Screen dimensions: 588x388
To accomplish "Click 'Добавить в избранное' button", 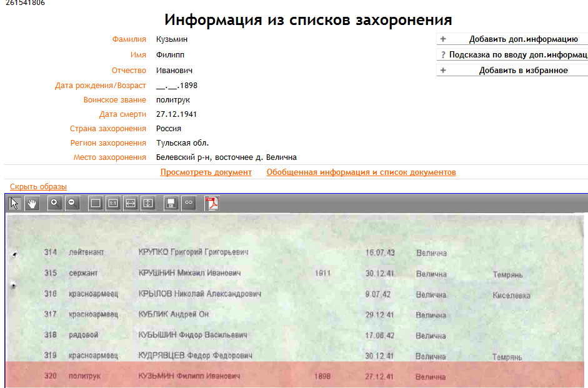I will (x=512, y=71).
